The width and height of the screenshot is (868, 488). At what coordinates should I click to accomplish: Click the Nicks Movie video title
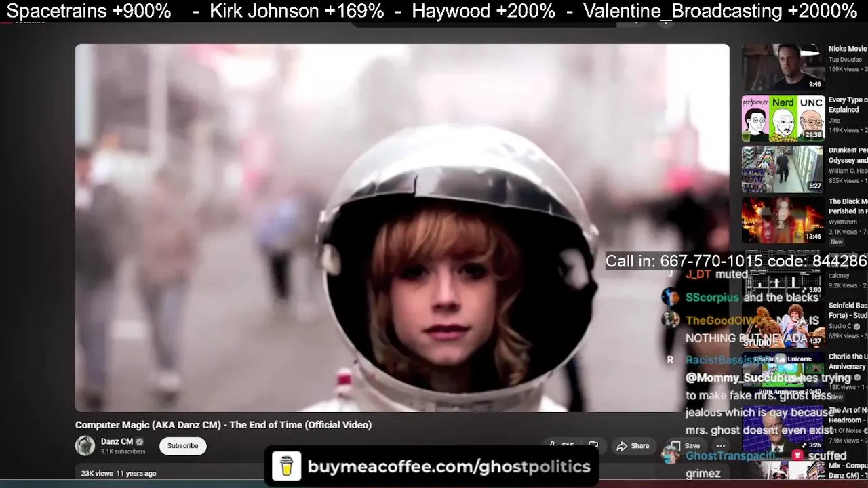coord(848,49)
